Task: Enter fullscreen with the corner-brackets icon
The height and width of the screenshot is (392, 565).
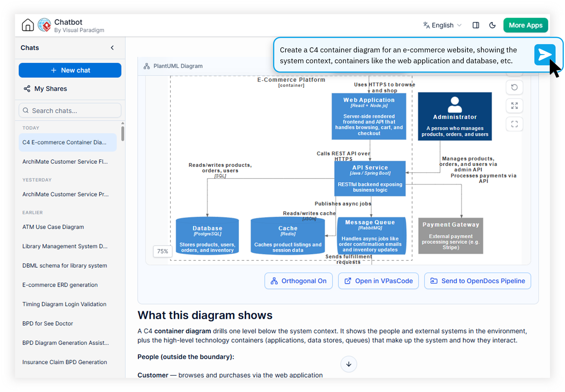Action: coord(514,124)
